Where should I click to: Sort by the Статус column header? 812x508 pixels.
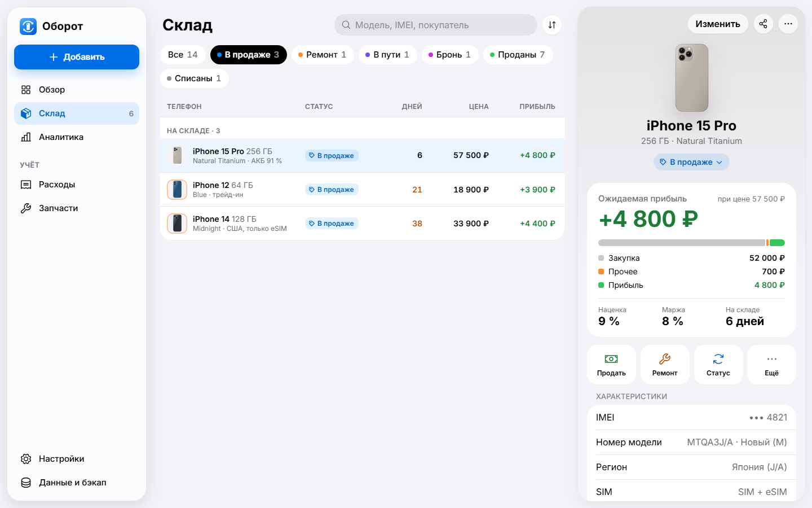pos(319,107)
